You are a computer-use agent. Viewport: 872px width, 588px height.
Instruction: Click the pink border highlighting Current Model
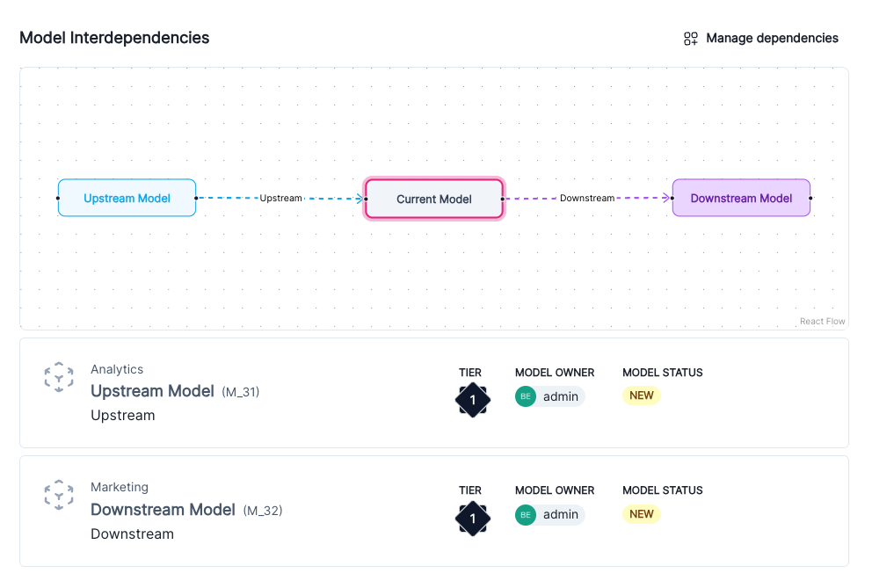(x=433, y=179)
